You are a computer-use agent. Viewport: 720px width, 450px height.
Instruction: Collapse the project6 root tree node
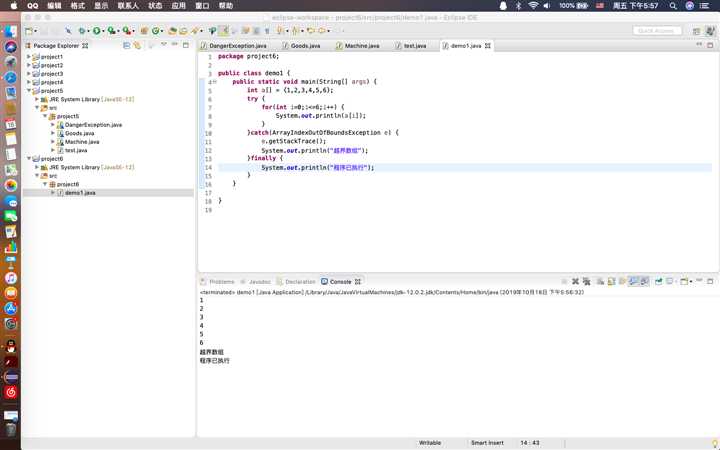tap(28, 159)
